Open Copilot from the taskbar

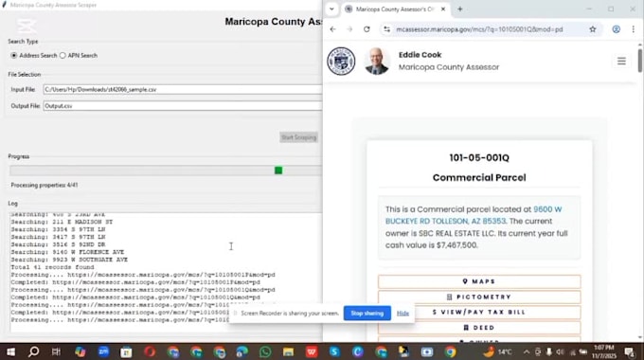80,351
